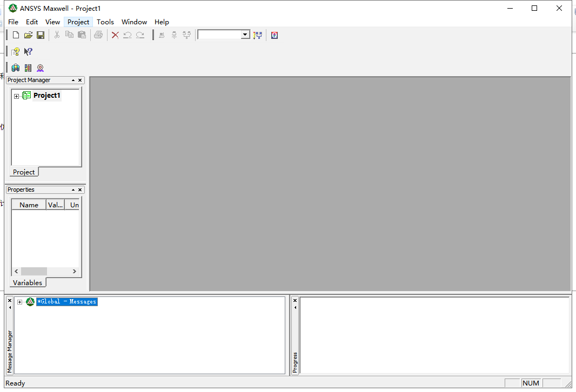576x392 pixels.
Task: Select the Project tab
Action: 24,172
